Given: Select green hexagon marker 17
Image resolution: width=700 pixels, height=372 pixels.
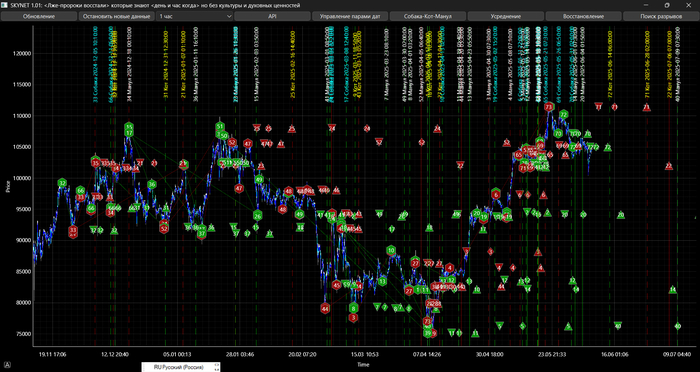Looking at the screenshot, I should point(129,133).
